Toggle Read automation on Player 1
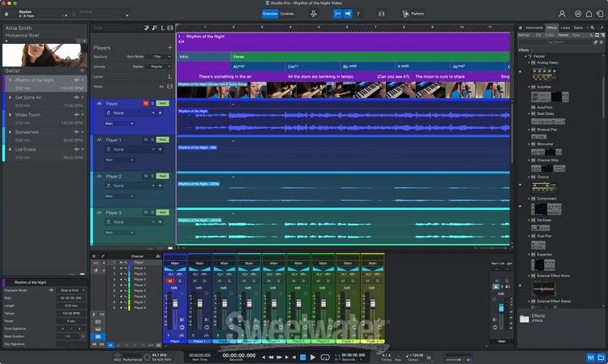The height and width of the screenshot is (364, 608). (163, 139)
